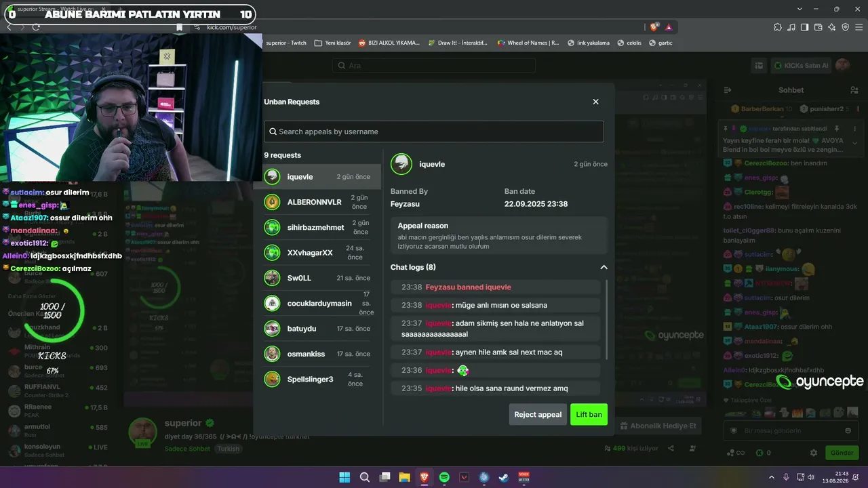
Task: Show hidden system tray icons
Action: tap(771, 477)
